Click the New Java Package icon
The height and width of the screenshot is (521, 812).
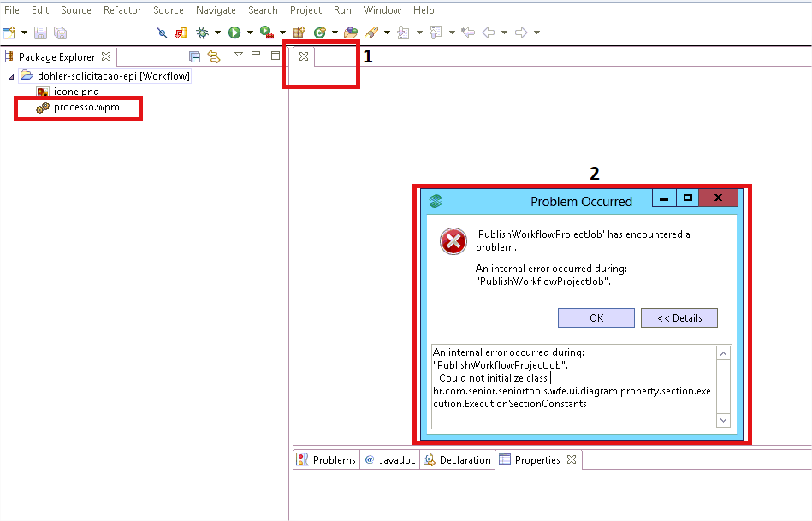click(x=299, y=33)
